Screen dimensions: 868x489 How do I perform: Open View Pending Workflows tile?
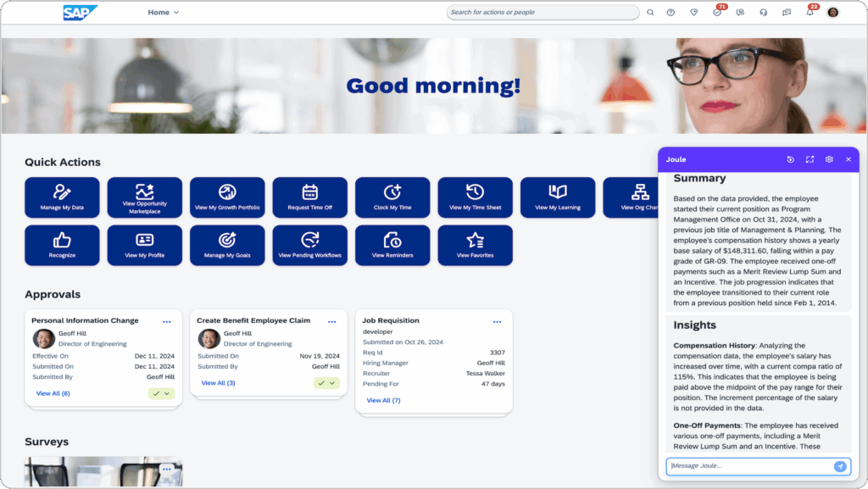[310, 245]
